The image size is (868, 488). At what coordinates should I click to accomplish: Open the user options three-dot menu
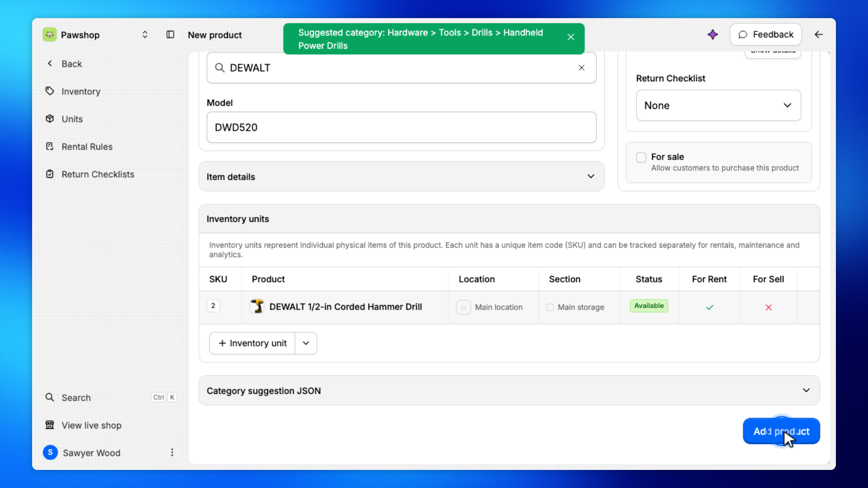(172, 452)
